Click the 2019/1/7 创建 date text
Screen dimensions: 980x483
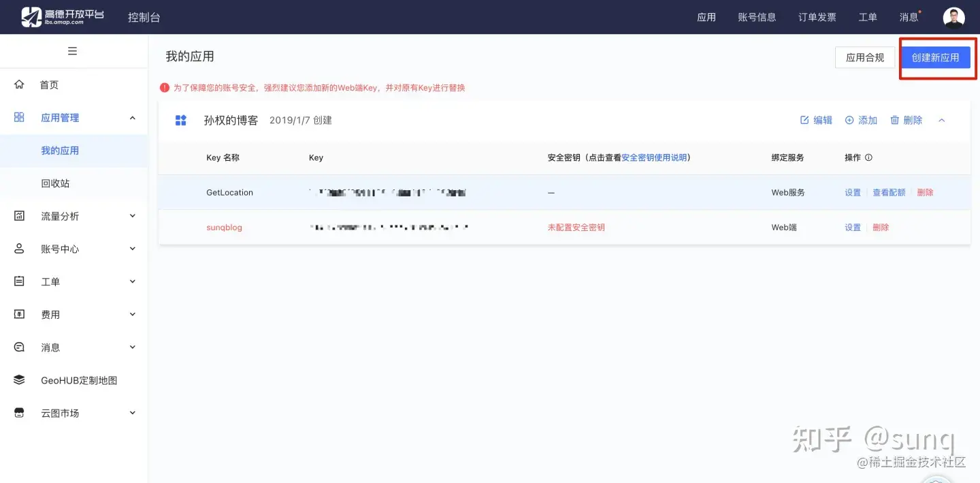point(301,120)
